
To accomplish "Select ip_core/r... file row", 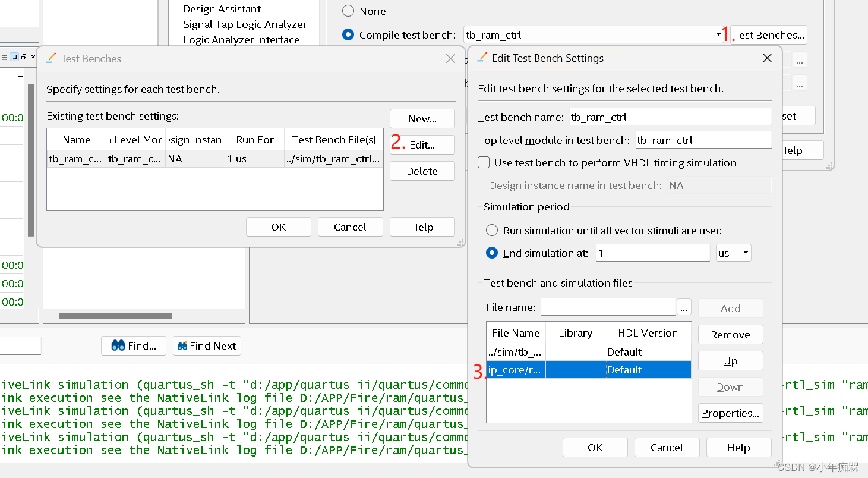I will [x=589, y=370].
